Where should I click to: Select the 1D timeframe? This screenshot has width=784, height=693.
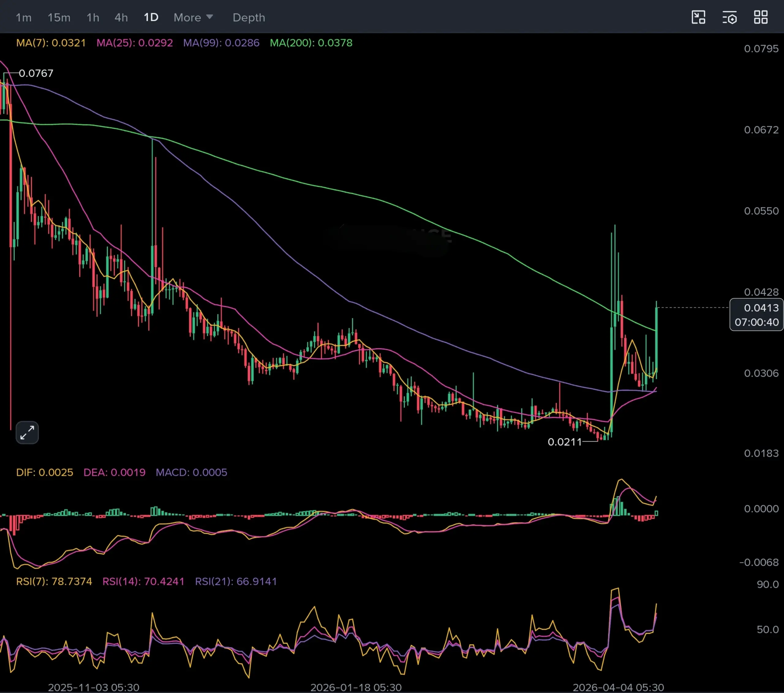pyautogui.click(x=151, y=18)
